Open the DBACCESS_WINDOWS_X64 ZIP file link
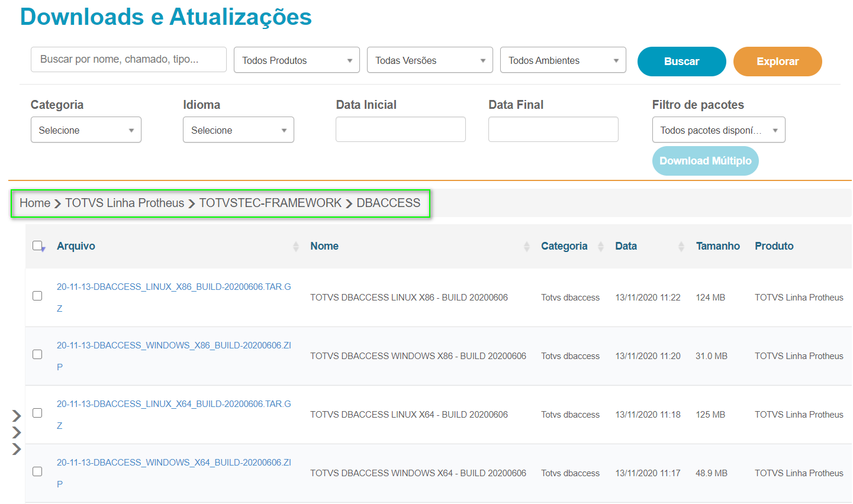The image size is (853, 504). (174, 473)
